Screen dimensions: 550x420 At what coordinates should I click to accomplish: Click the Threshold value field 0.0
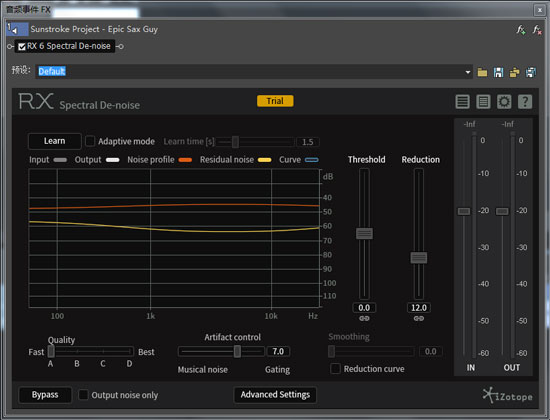[x=364, y=308]
